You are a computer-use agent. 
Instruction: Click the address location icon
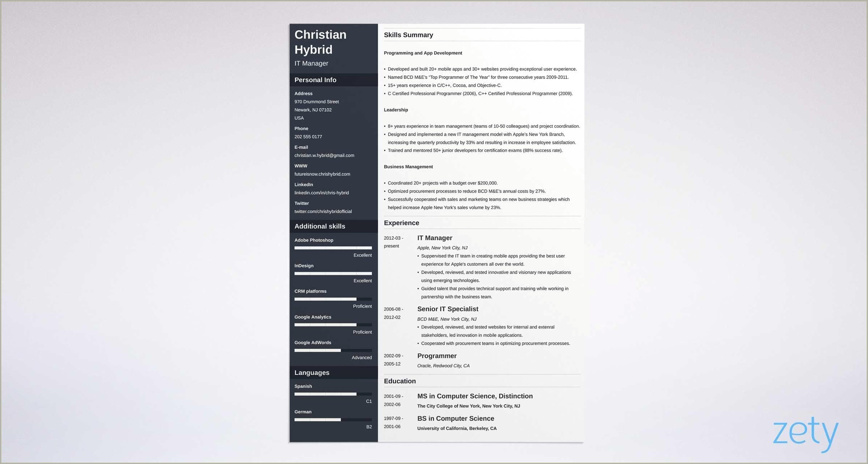click(303, 93)
